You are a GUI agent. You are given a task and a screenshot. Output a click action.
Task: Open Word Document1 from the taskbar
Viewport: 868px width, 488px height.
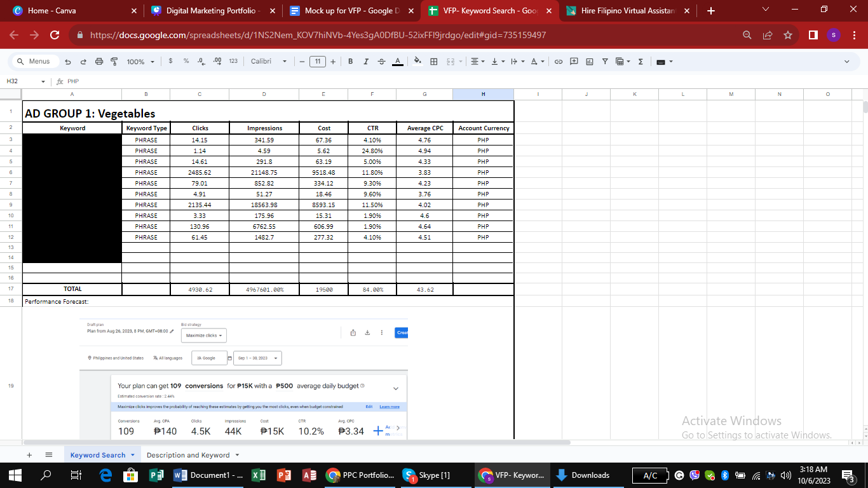[208, 475]
